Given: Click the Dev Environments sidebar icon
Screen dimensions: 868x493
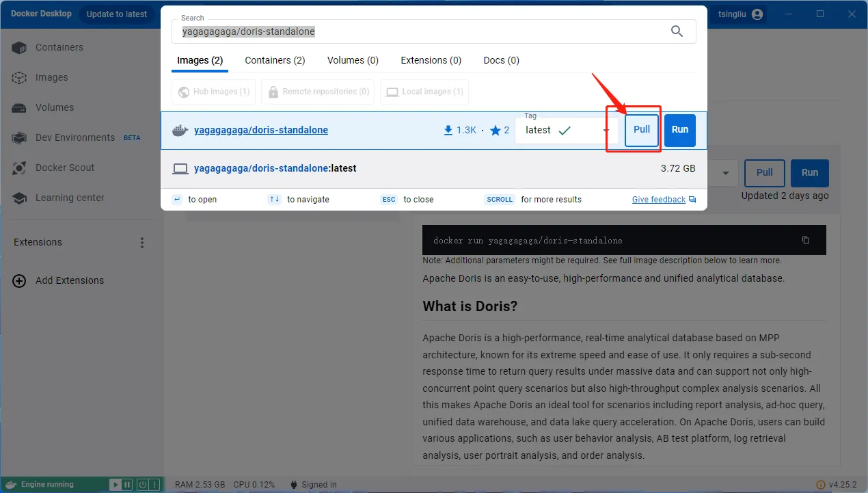Looking at the screenshot, I should (19, 138).
